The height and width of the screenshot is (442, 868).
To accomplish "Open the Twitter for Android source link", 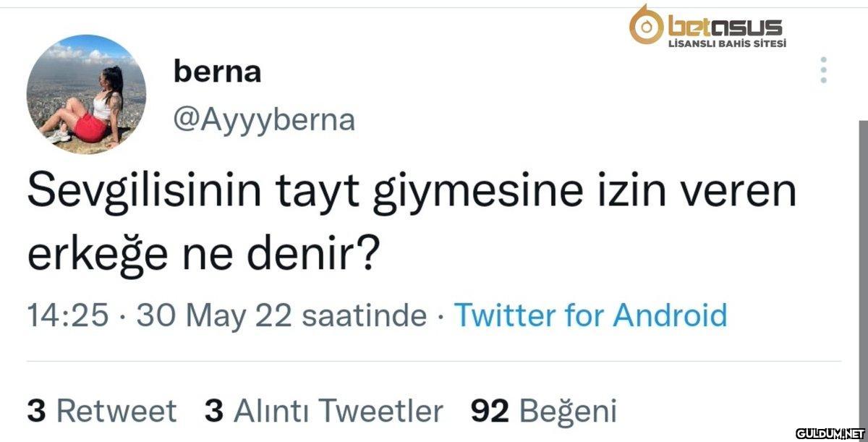I will click(590, 316).
